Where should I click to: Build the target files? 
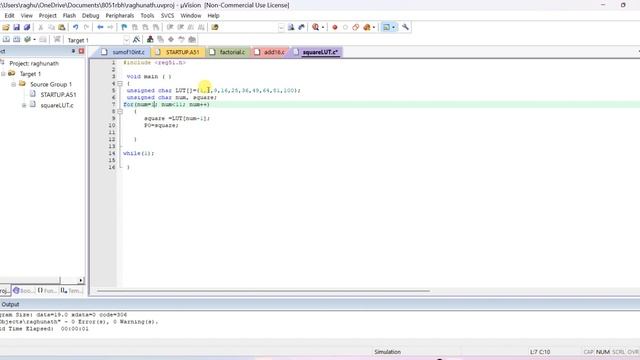click(17, 40)
